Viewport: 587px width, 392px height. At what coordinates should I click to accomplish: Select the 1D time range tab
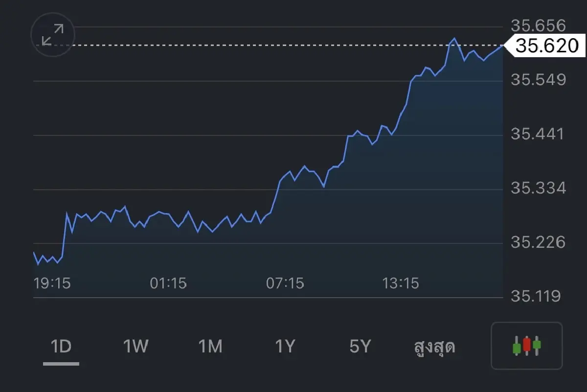(x=61, y=347)
